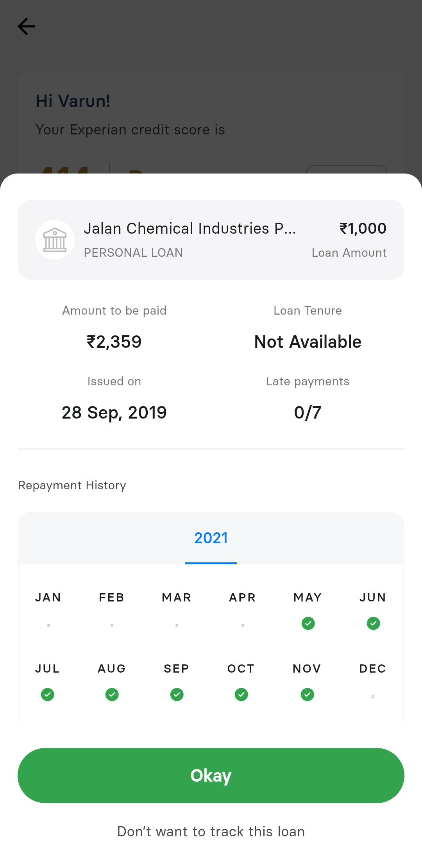The height and width of the screenshot is (868, 422).
Task: Click September green checkmark status icon
Action: pos(177,694)
